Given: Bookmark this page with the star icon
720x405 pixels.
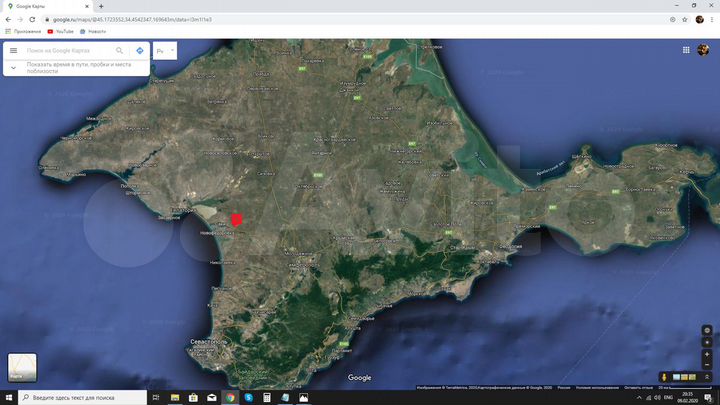Looking at the screenshot, I should tap(685, 20).
